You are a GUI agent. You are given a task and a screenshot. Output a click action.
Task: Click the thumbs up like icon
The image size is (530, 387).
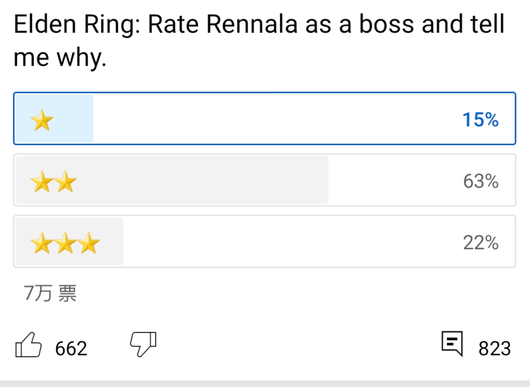[x=28, y=345]
